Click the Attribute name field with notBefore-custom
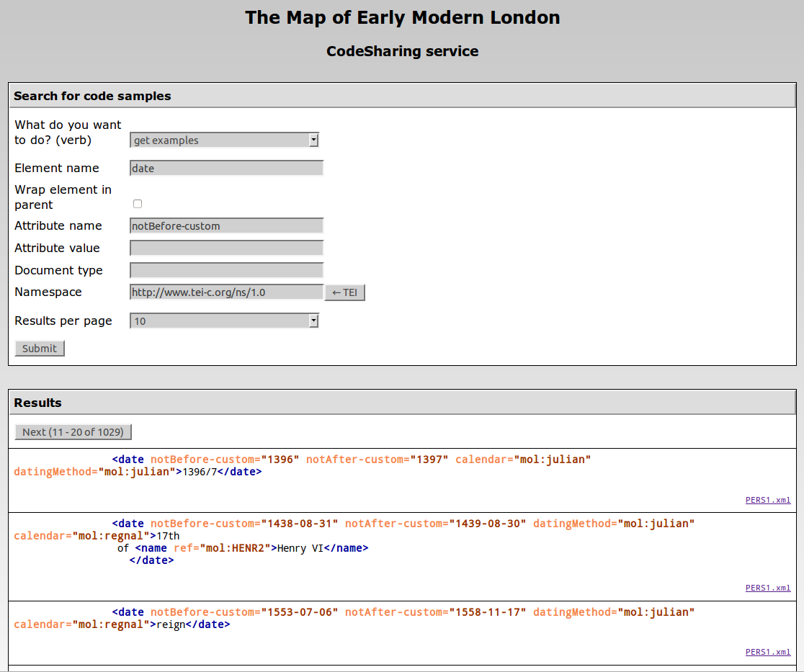Viewport: 804px width, 672px height. click(x=226, y=226)
